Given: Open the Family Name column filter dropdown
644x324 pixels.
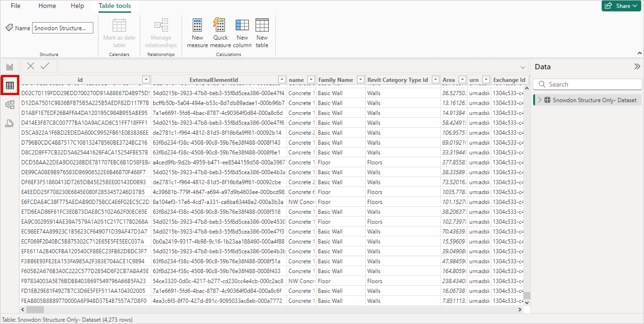Looking at the screenshot, I should (361, 80).
